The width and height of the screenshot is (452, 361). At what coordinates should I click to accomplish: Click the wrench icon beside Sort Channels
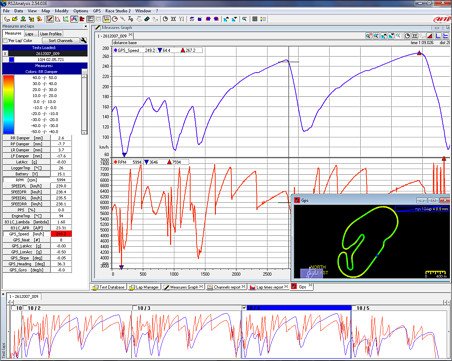[83, 40]
